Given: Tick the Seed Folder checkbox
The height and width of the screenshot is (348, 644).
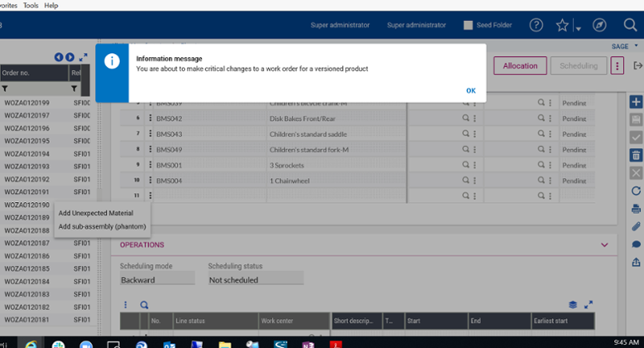Looking at the screenshot, I should point(469,25).
